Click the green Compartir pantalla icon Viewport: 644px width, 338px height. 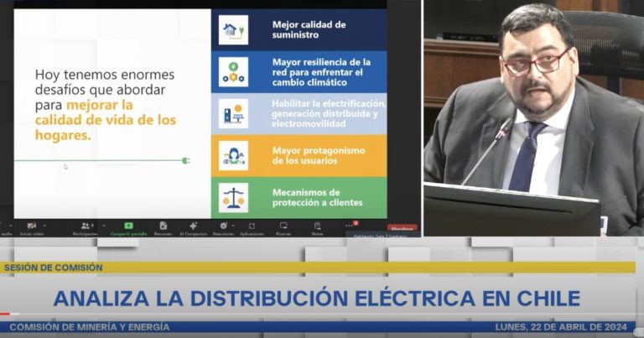(x=128, y=226)
